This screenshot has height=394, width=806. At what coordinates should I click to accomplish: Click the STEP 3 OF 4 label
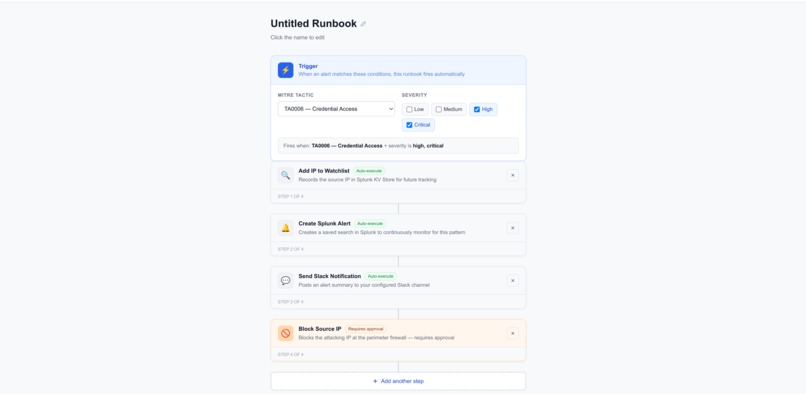click(x=290, y=302)
